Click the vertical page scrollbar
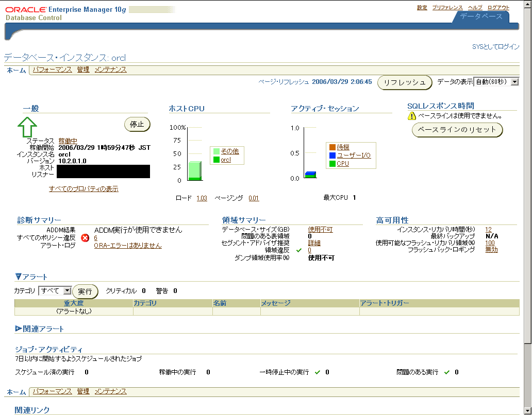Viewport: 532px width, 415px height. (527, 207)
